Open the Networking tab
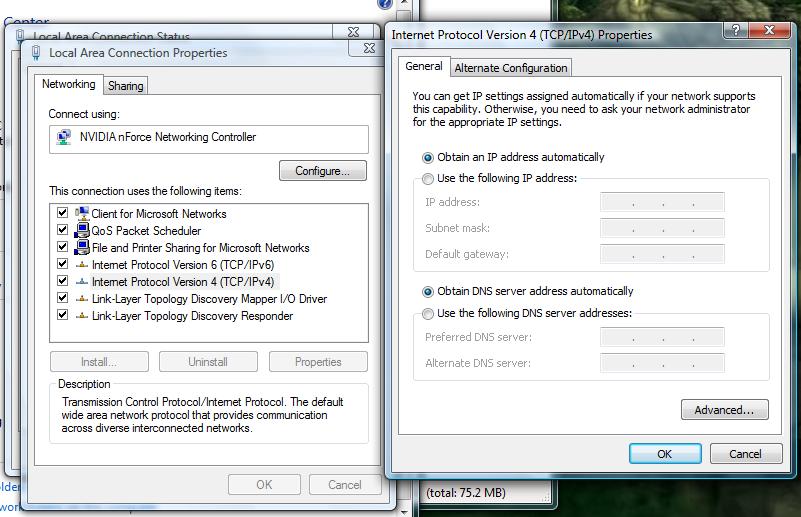 point(68,84)
